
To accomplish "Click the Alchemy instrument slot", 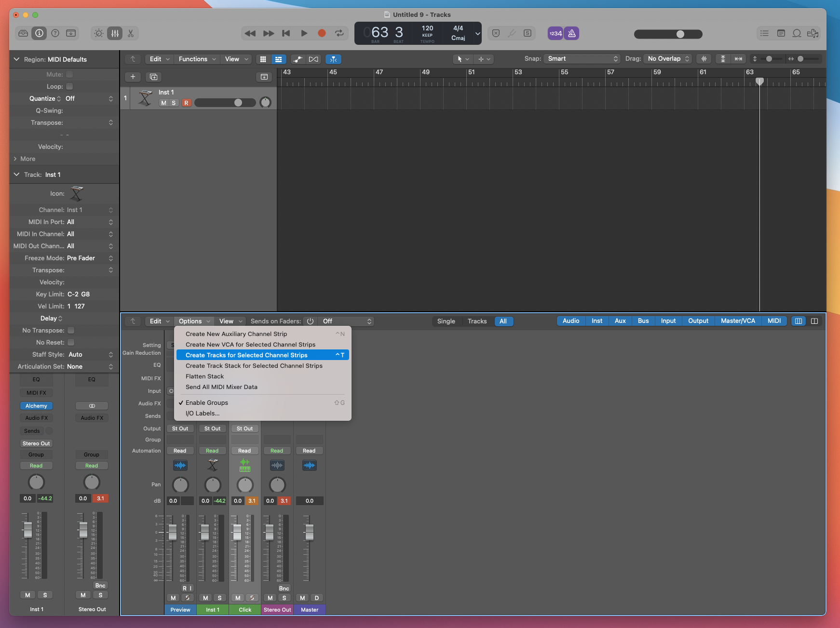I will pos(36,406).
